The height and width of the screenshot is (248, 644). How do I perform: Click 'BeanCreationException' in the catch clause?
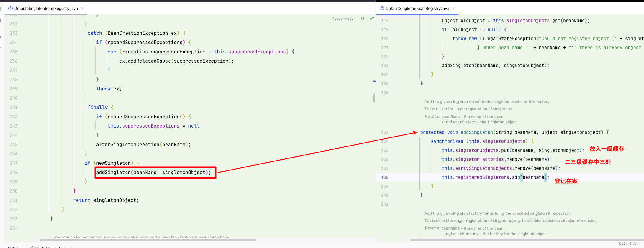[138, 33]
